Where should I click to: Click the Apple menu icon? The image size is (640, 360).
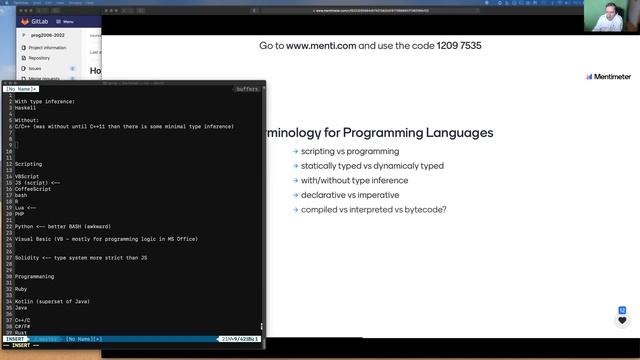[6, 2]
